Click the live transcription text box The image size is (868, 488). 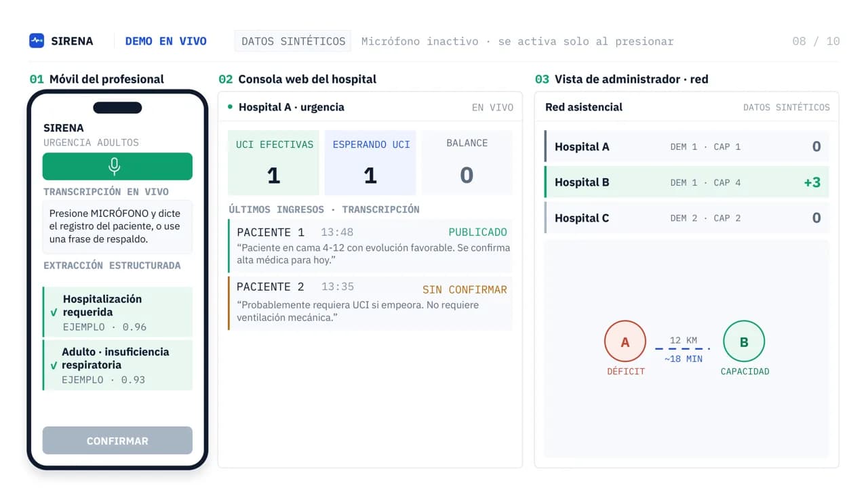[117, 226]
